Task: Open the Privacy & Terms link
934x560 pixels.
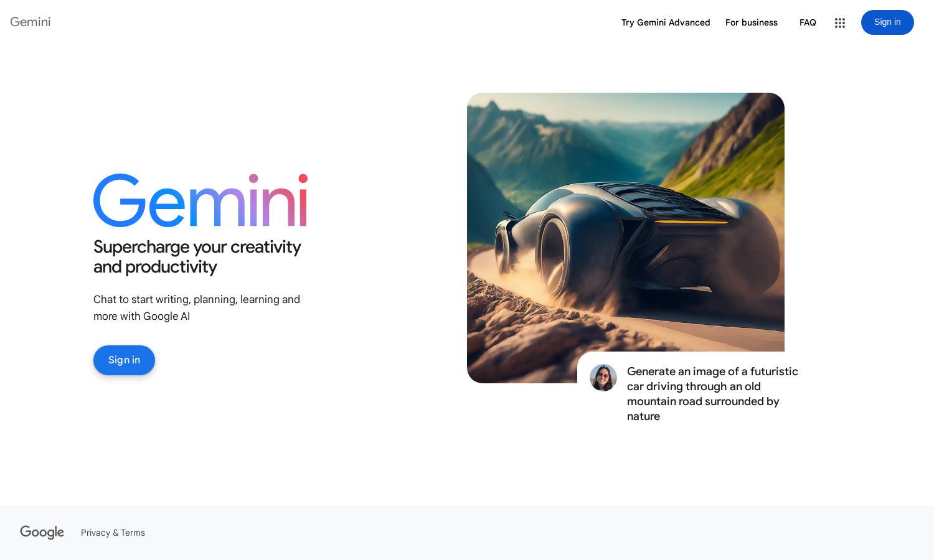Action: coord(113,533)
